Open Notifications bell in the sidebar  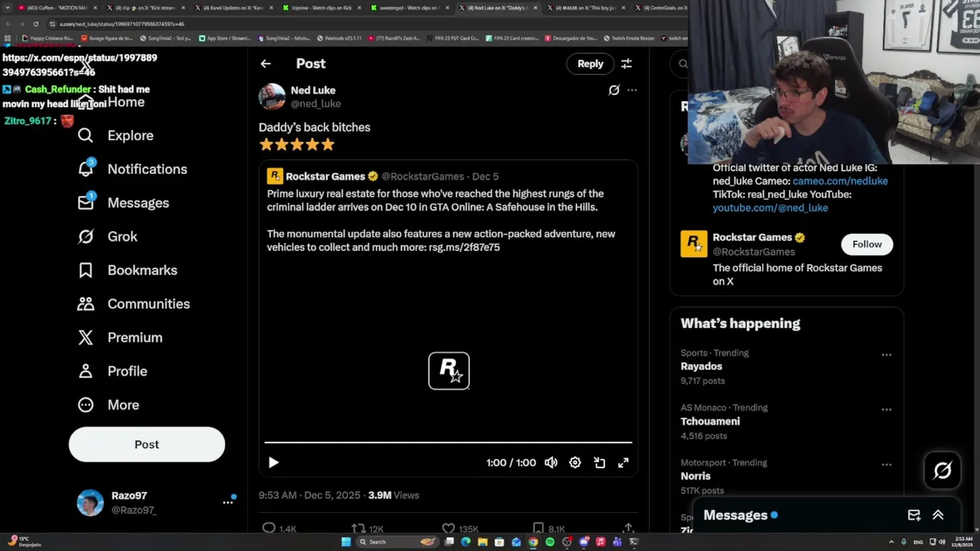click(86, 169)
